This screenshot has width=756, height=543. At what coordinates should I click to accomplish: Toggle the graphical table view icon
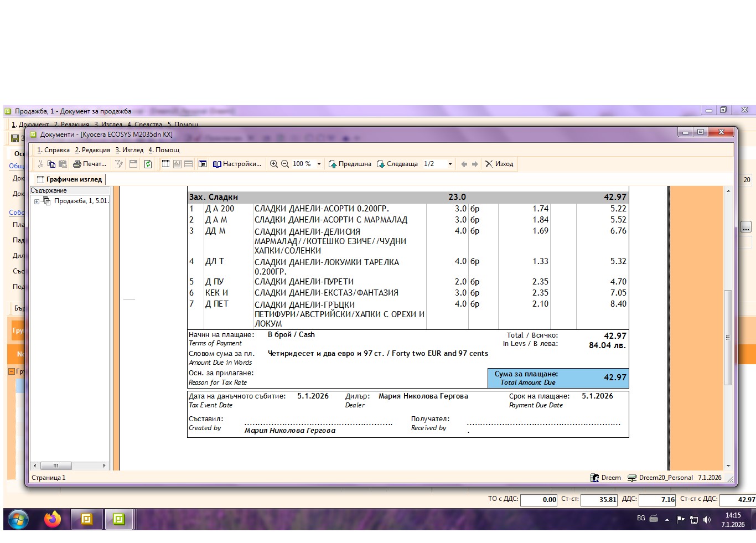[x=165, y=164]
